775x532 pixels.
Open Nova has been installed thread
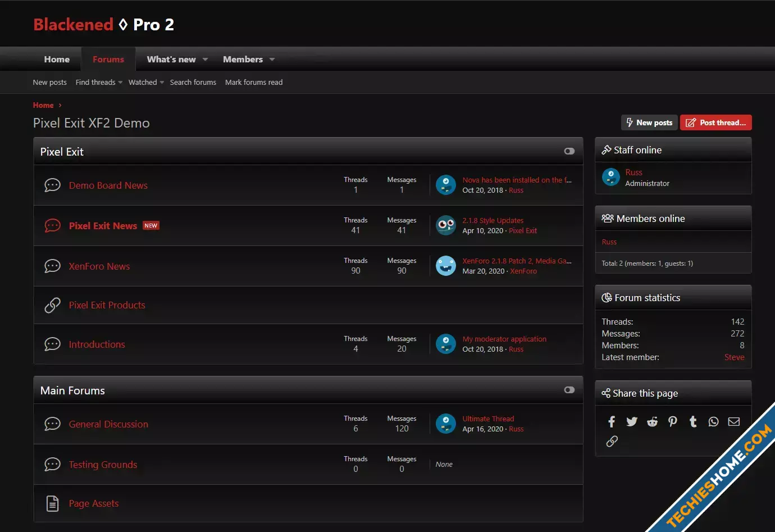click(517, 180)
